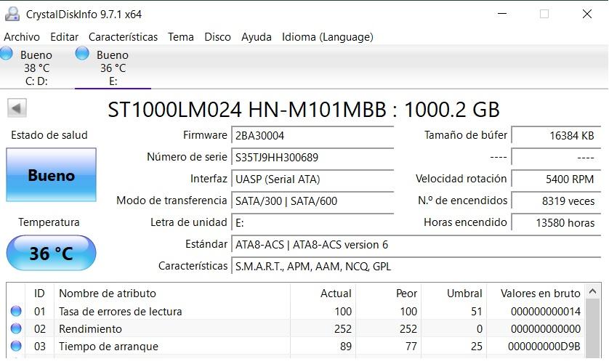Open the Disco menu
609x364 pixels.
click(x=217, y=37)
